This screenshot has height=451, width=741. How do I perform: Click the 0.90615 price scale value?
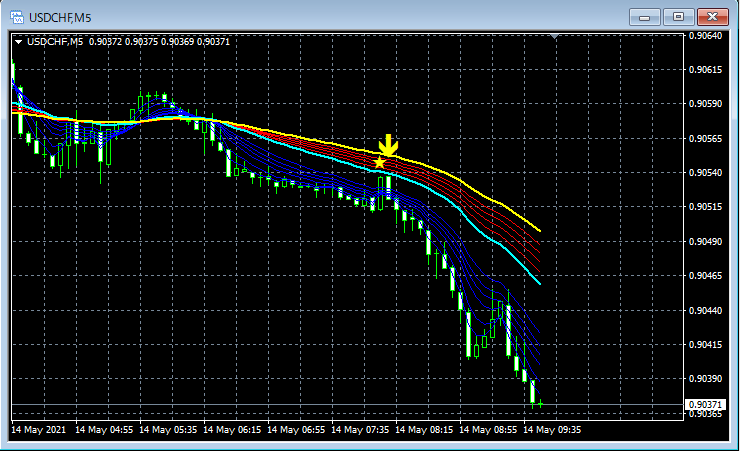coord(705,70)
